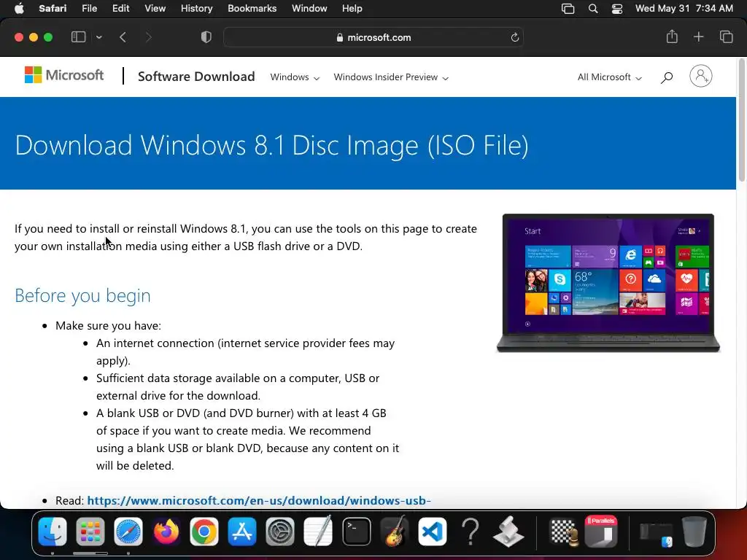
Task: Open Stage Manager menu bar icon
Action: point(568,9)
